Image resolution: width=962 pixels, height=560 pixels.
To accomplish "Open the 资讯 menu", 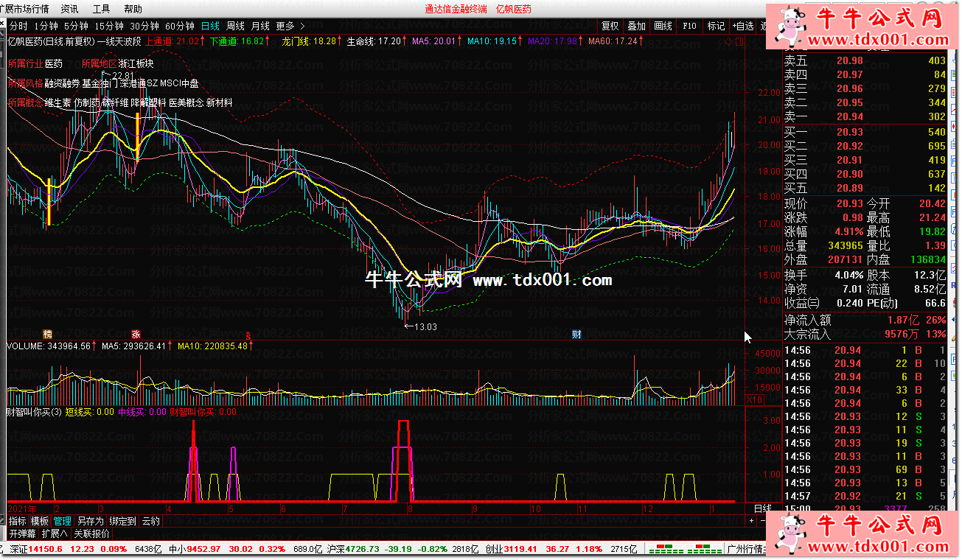I will pyautogui.click(x=70, y=9).
